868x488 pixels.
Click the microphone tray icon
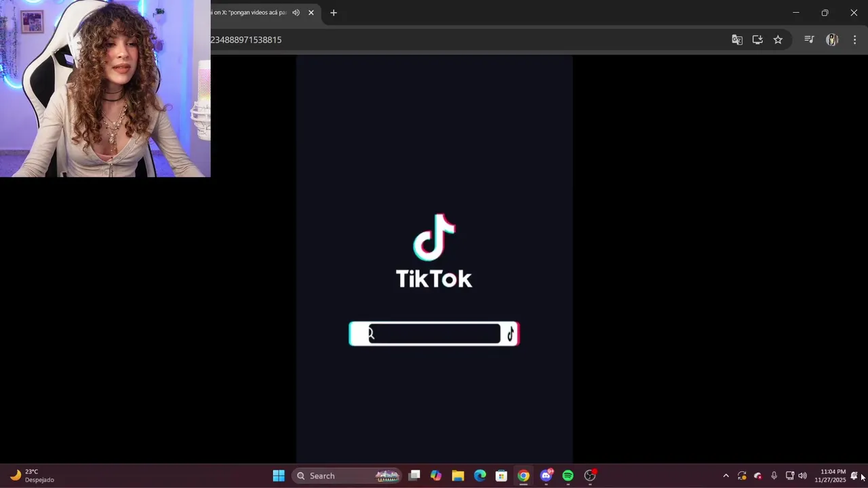click(x=774, y=476)
